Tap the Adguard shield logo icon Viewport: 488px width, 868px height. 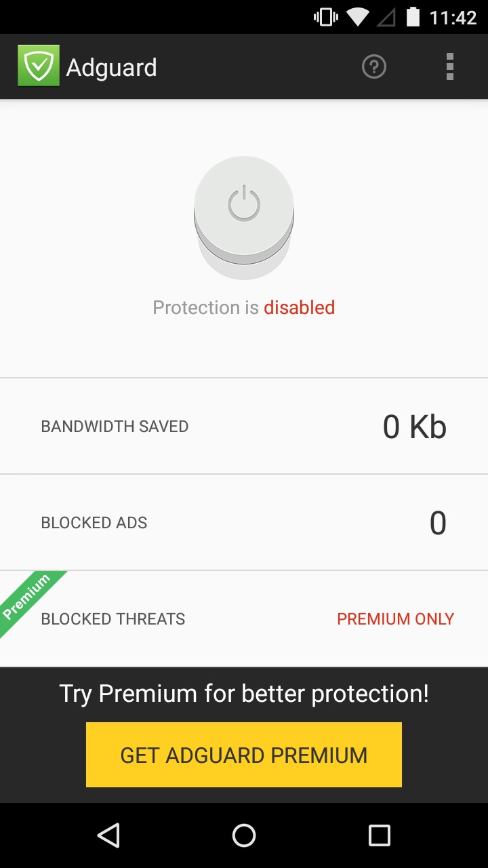point(39,66)
